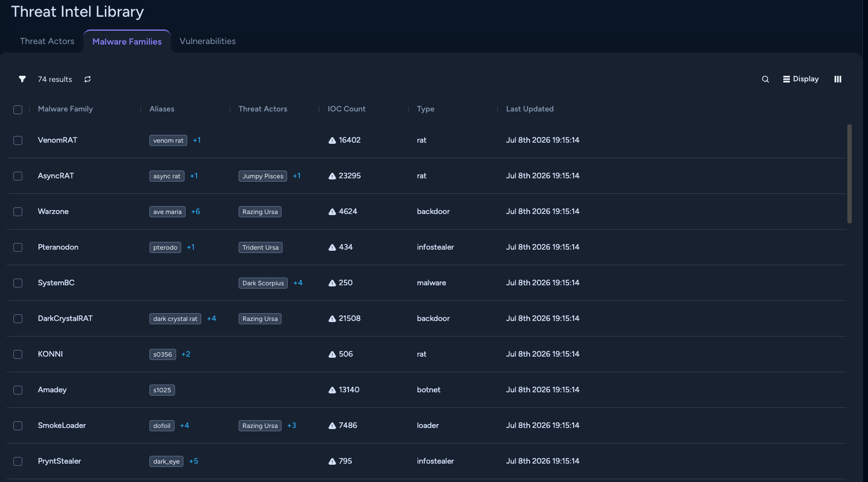Sort by IOC Count column header
Viewport: 868px width, 482px height.
pos(347,109)
